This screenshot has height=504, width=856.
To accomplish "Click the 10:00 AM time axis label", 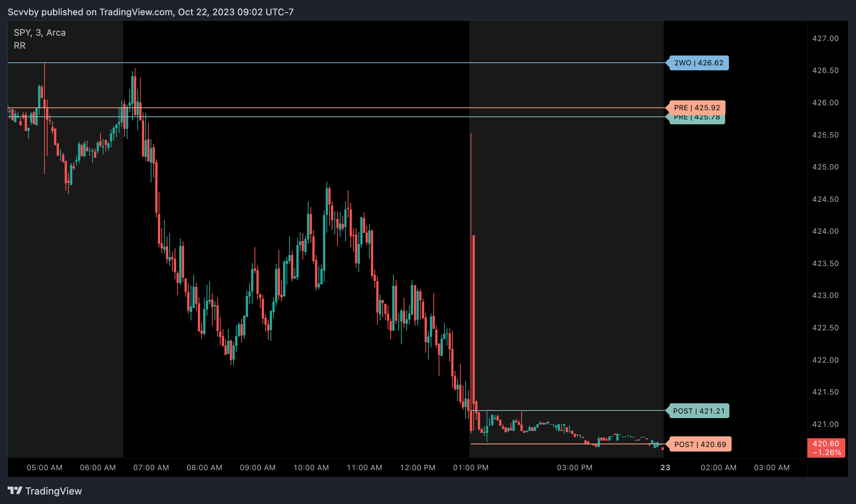I will (311, 468).
